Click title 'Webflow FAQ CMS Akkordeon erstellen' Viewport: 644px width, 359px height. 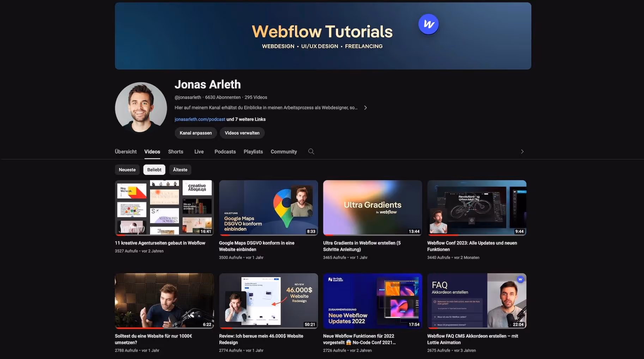click(473, 339)
